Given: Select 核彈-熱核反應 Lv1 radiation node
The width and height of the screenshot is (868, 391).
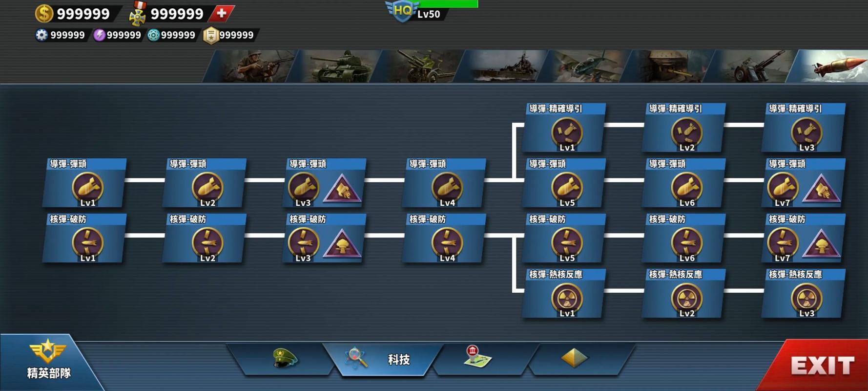Looking at the screenshot, I should click(564, 294).
